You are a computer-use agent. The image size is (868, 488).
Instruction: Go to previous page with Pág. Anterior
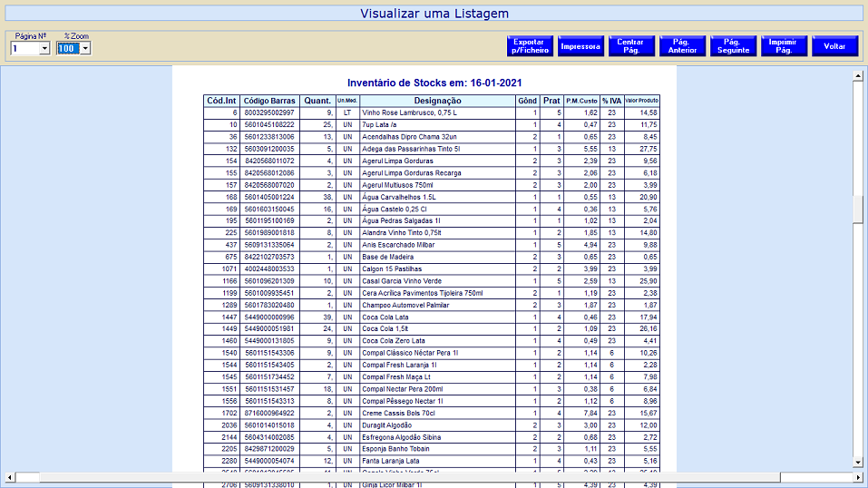pyautogui.click(x=681, y=46)
